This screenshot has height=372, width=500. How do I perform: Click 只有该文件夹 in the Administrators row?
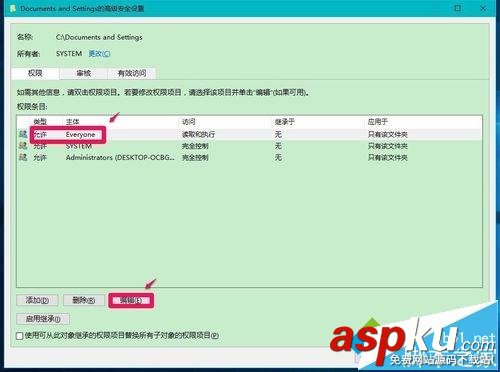coord(388,157)
